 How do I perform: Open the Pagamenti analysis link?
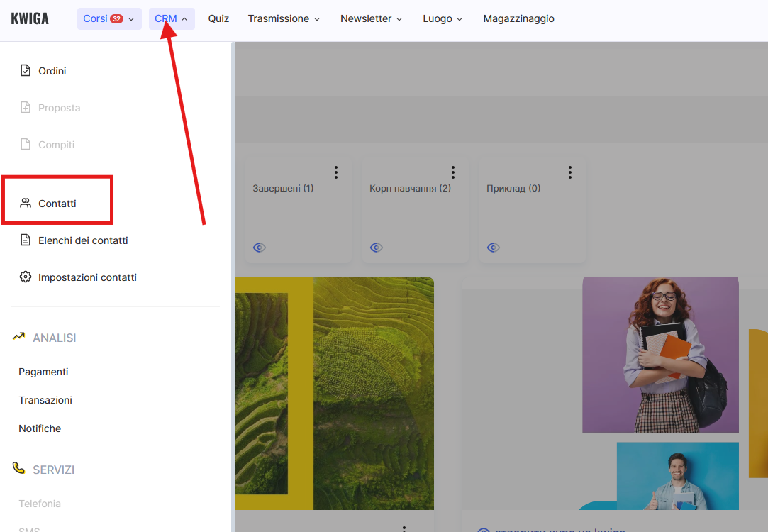click(43, 372)
